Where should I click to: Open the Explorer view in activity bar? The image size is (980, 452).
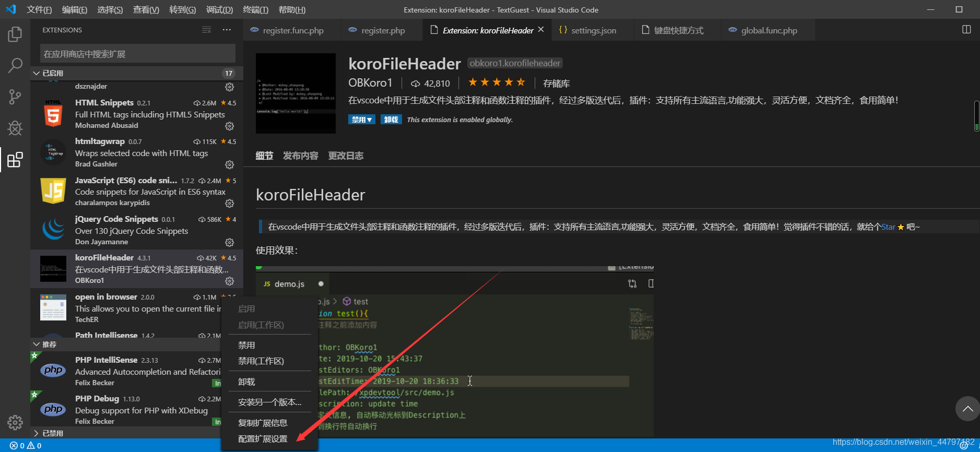15,34
